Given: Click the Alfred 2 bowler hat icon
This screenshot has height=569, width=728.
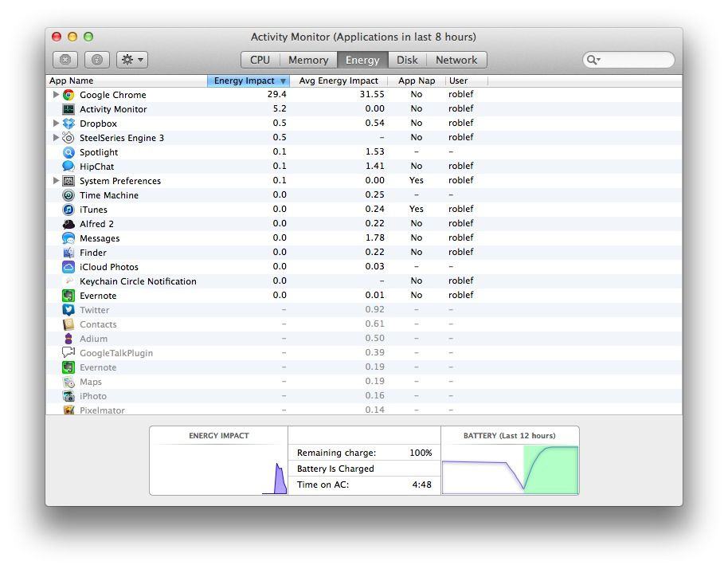Looking at the screenshot, I should [67, 223].
